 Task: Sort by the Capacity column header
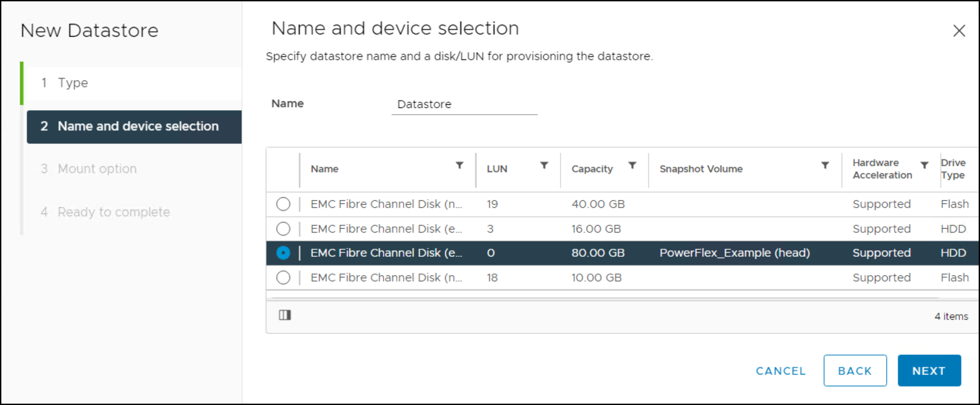(592, 169)
